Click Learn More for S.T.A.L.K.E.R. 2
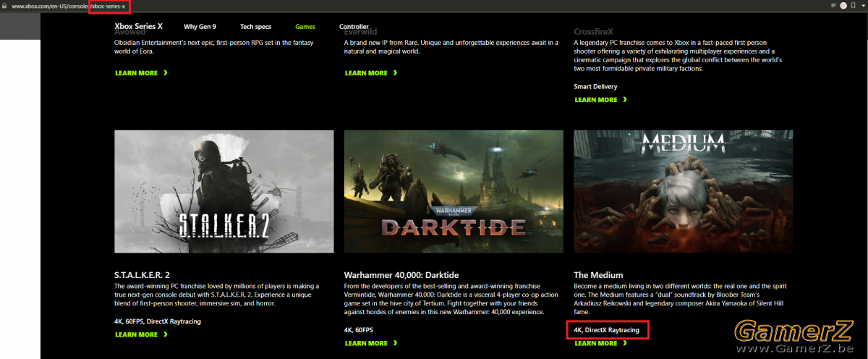Viewport: 868px width, 359px height. (141, 335)
